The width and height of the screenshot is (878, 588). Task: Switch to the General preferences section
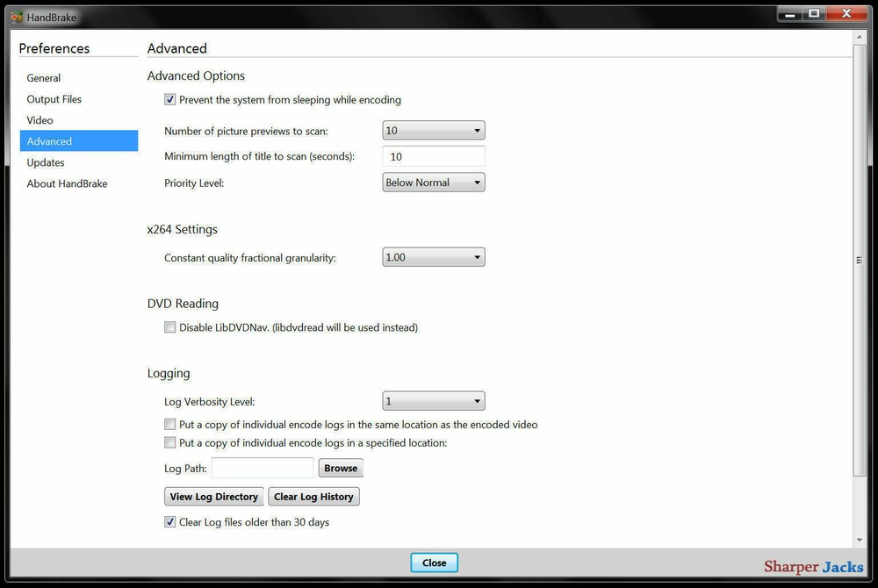tap(43, 77)
